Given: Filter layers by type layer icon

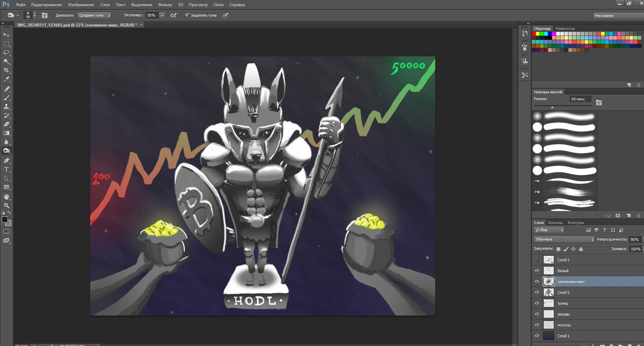Looking at the screenshot, I should click(604, 230).
